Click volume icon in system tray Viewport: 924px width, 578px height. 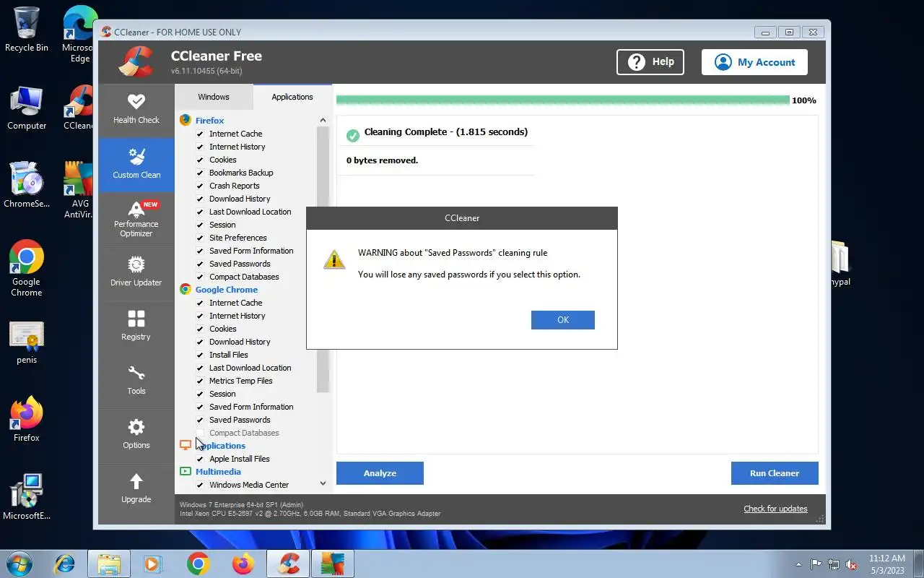pos(852,564)
